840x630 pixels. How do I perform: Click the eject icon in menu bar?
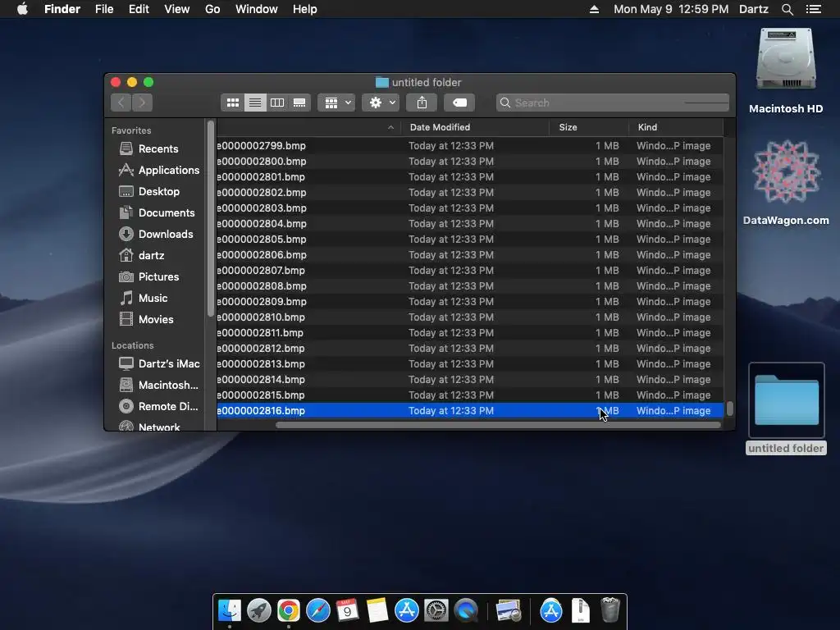pos(594,9)
